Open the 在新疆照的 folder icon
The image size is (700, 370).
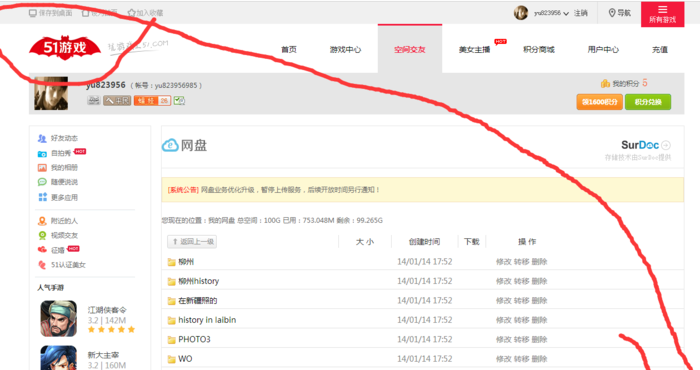pos(171,301)
